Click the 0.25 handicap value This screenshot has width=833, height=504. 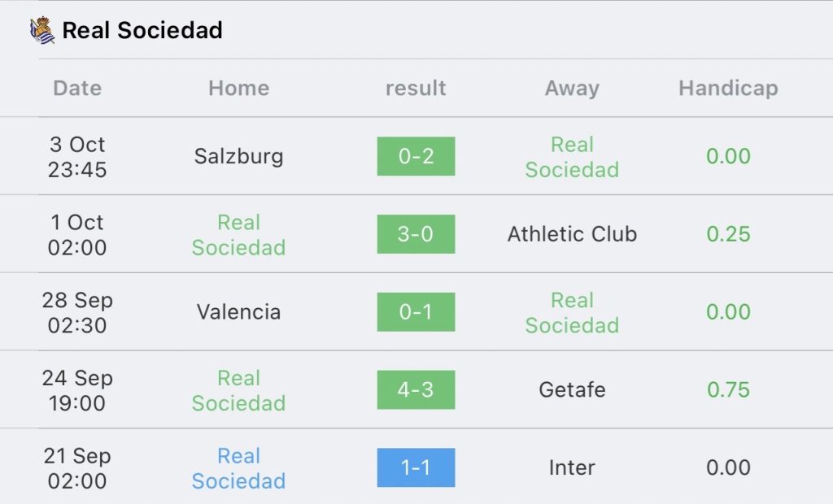click(x=728, y=234)
